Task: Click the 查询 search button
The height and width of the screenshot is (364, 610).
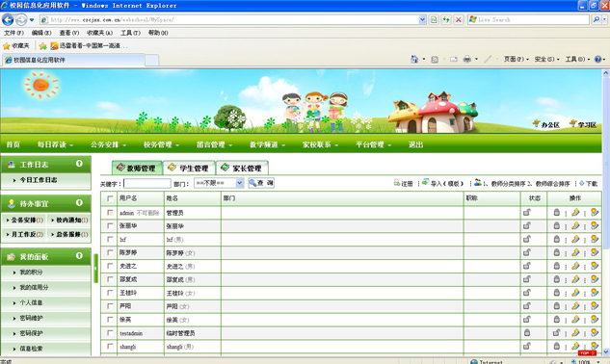Action: click(261, 183)
